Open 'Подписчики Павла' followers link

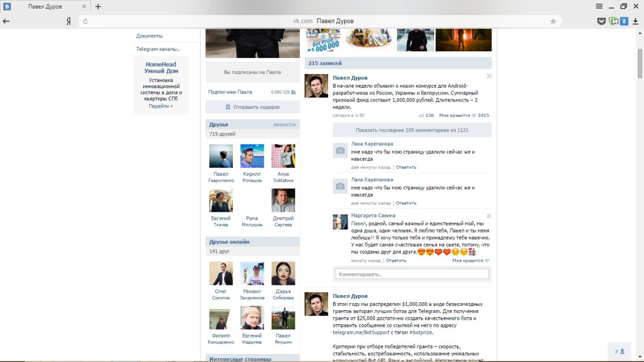[x=230, y=92]
